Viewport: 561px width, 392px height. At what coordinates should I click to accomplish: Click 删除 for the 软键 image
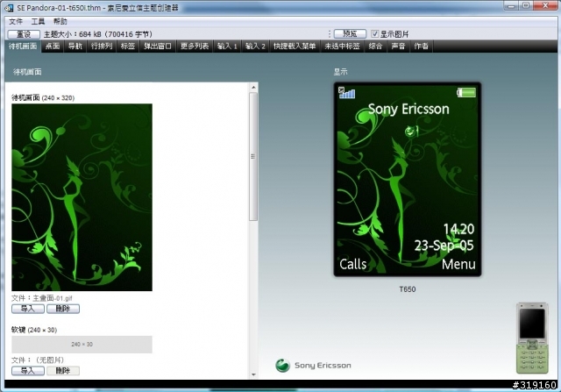pos(63,371)
